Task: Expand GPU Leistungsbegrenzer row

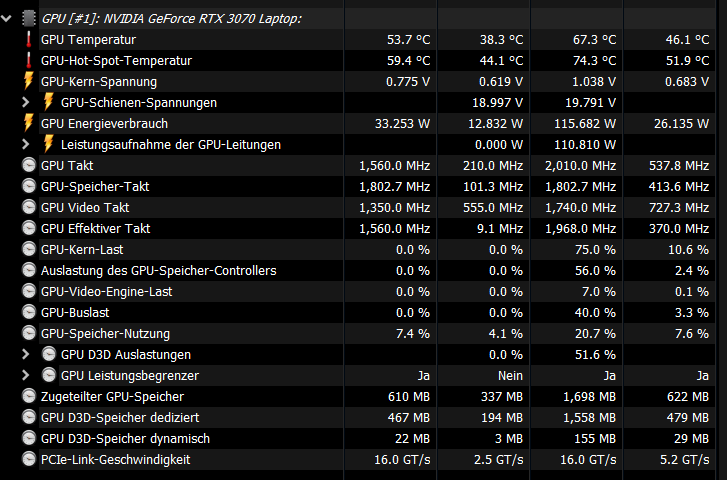Action: 26,376
